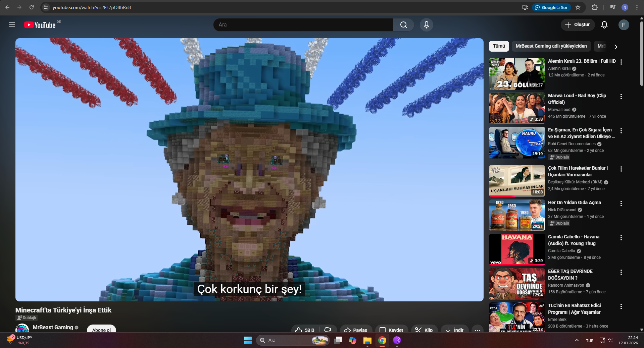Click the Oluştur create button
This screenshot has width=644, height=348.
(x=578, y=25)
